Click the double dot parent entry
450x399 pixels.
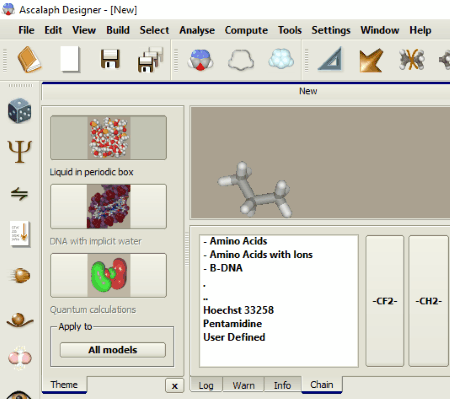205,299
